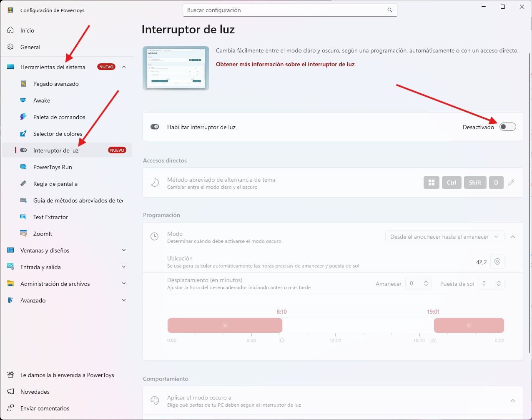This screenshot has height=420, width=532.
Task: Open the Modo dropdown Desde el anochecer hasta el amanecer
Action: 444,237
